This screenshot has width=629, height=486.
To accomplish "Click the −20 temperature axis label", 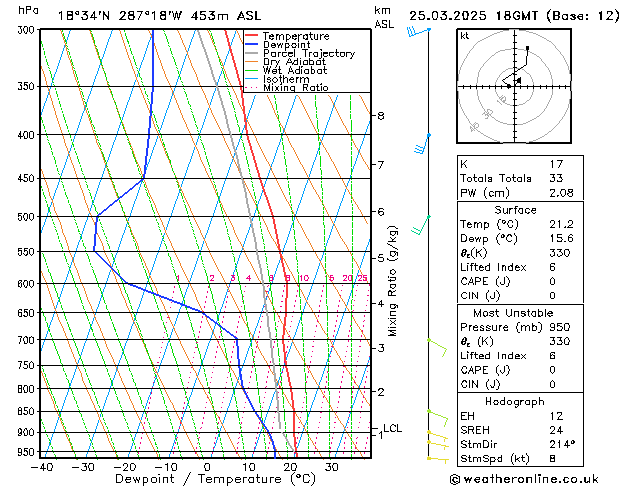I will click(x=125, y=467).
